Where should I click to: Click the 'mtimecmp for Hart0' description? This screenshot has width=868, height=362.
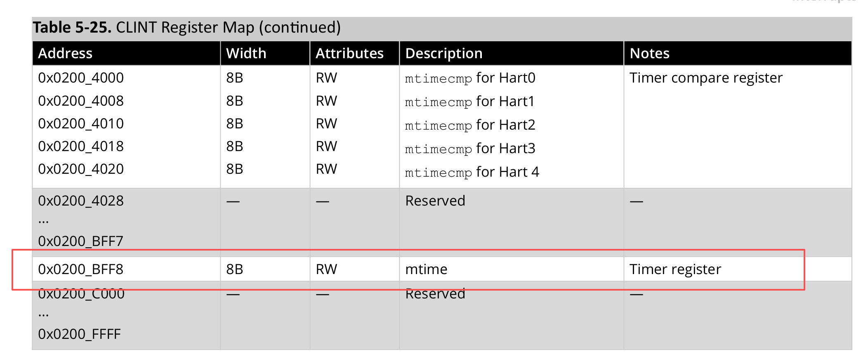[470, 78]
